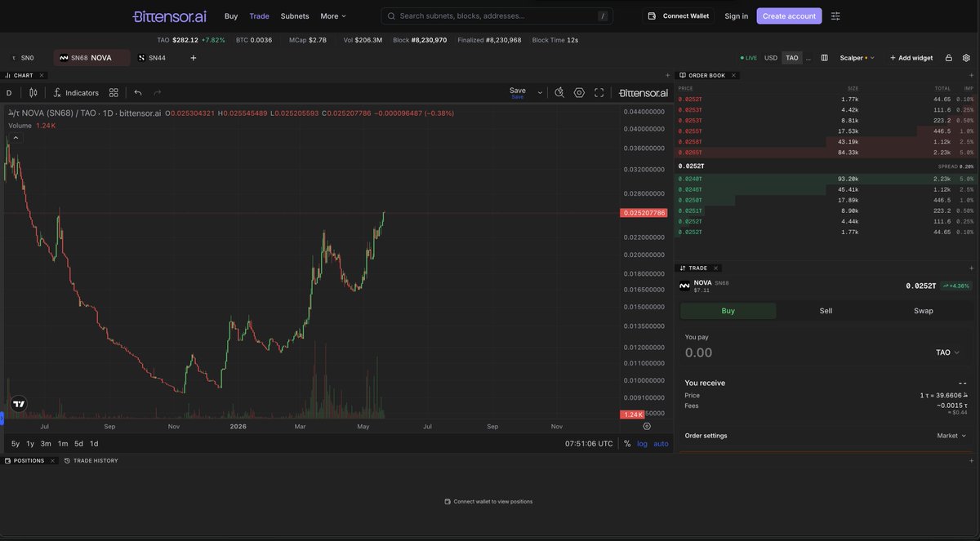Click the 0.0265T ask row
Image resolution: width=980 pixels, height=541 pixels.
pos(826,153)
